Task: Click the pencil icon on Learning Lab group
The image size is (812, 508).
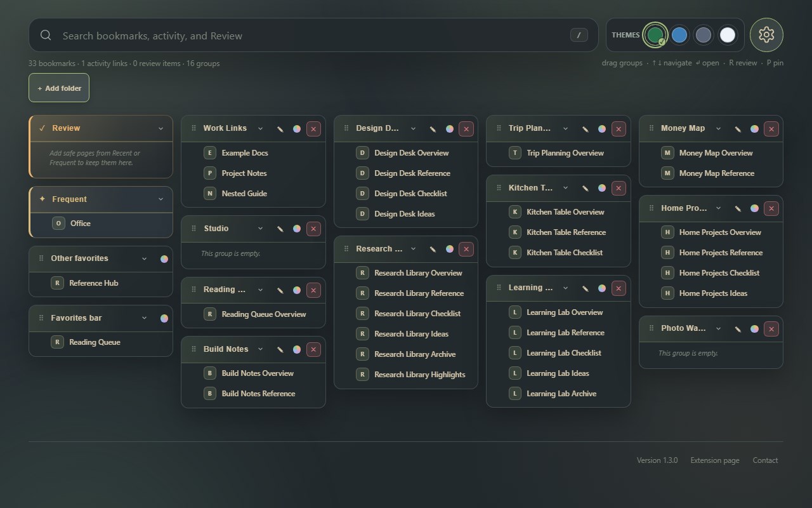Action: tap(585, 288)
